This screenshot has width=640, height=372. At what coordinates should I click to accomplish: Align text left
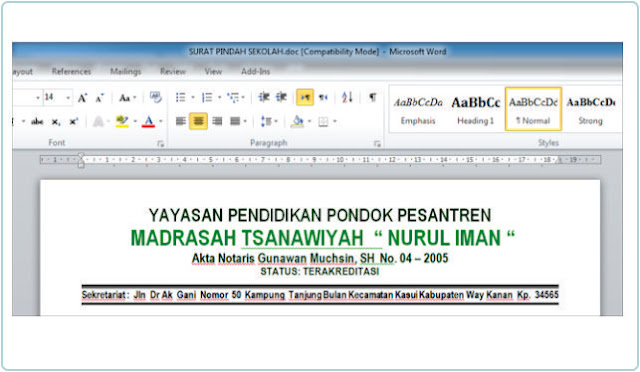pyautogui.click(x=180, y=121)
